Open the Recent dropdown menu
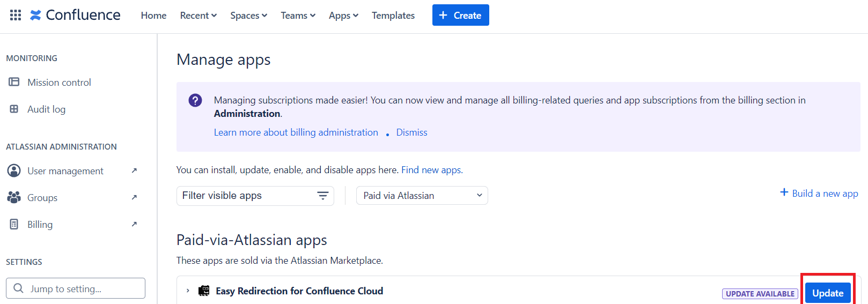 coord(198,16)
